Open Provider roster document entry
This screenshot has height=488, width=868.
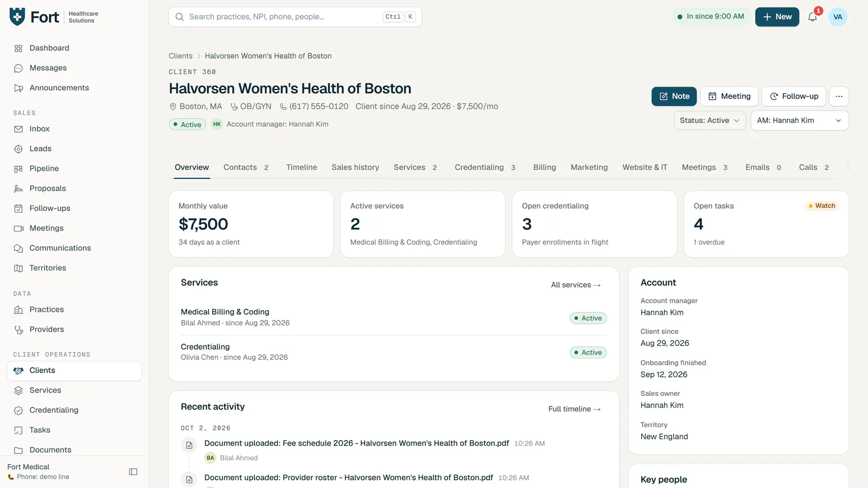[348, 478]
